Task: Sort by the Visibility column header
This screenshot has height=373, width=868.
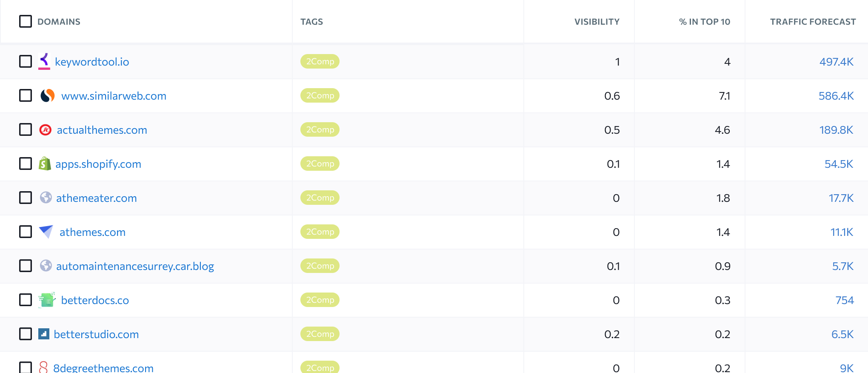Action: (597, 22)
